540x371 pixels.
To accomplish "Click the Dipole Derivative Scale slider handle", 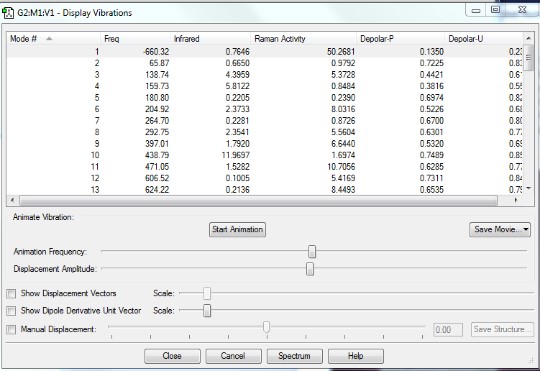I will [207, 310].
